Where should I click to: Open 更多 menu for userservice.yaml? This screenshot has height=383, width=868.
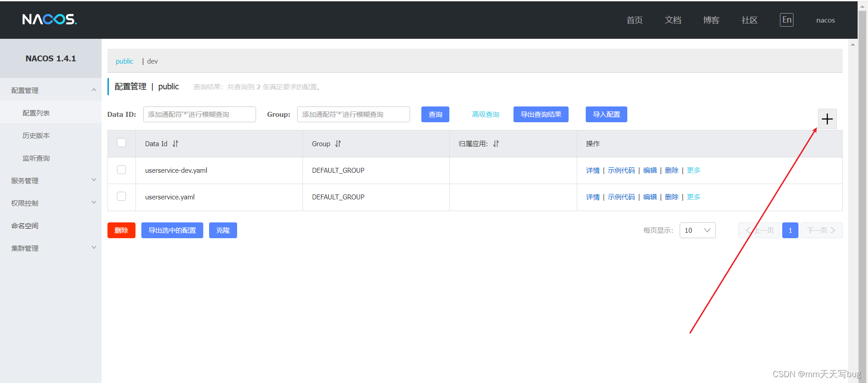tap(693, 197)
